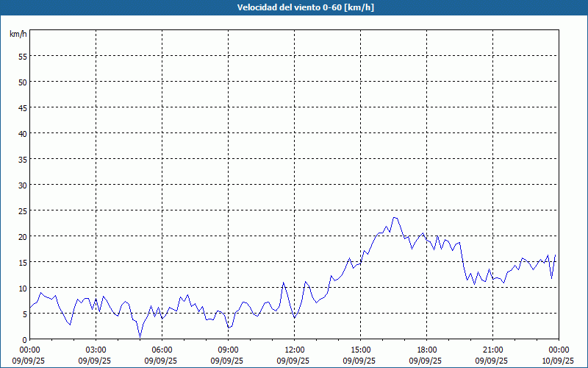Image resolution: width=588 pixels, height=368 pixels.
Task: Select the 40 value on the y-axis
Action: tap(22, 133)
